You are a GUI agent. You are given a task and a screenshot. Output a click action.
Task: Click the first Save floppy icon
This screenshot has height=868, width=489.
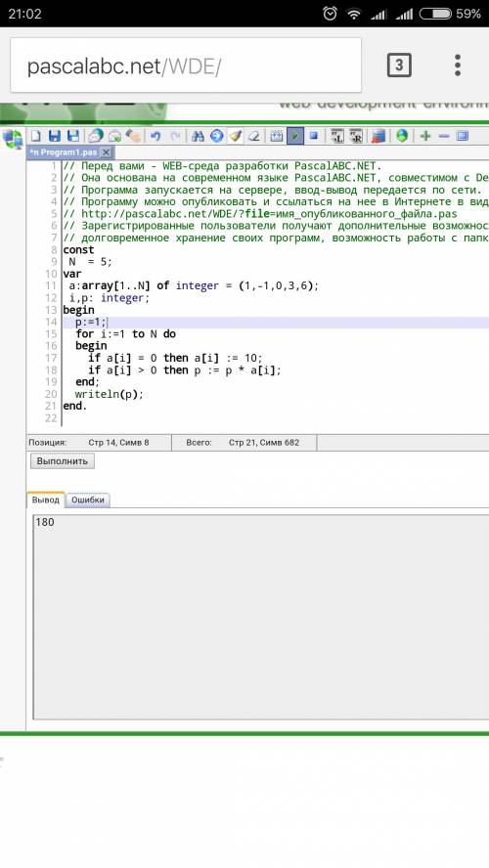pos(54,136)
